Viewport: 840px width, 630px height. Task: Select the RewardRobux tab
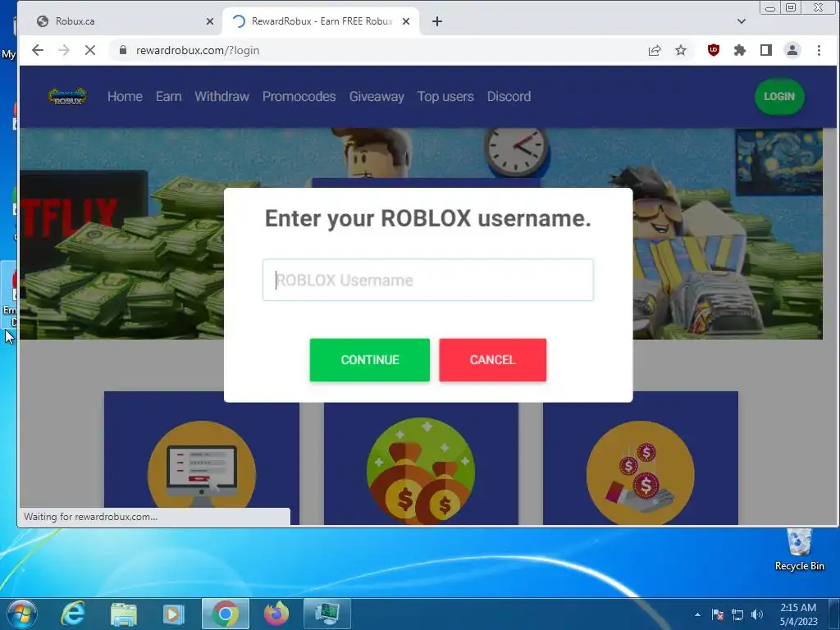pos(321,21)
